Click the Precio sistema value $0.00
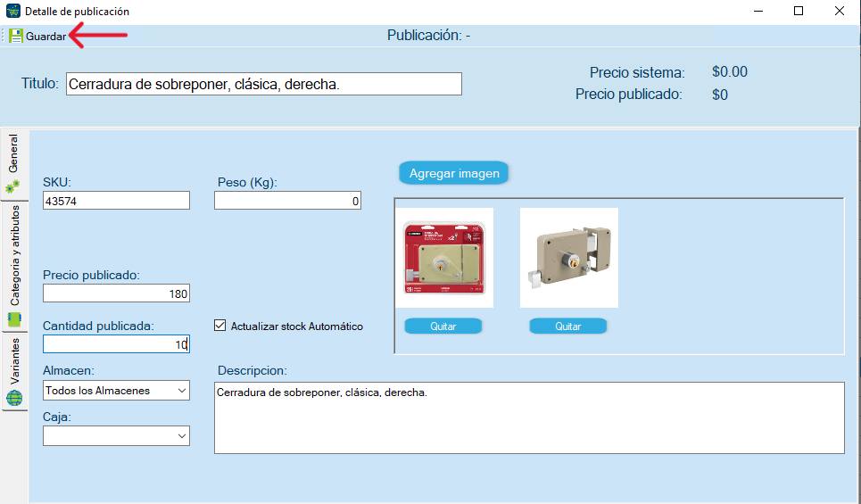This screenshot has height=504, width=861. [x=730, y=72]
